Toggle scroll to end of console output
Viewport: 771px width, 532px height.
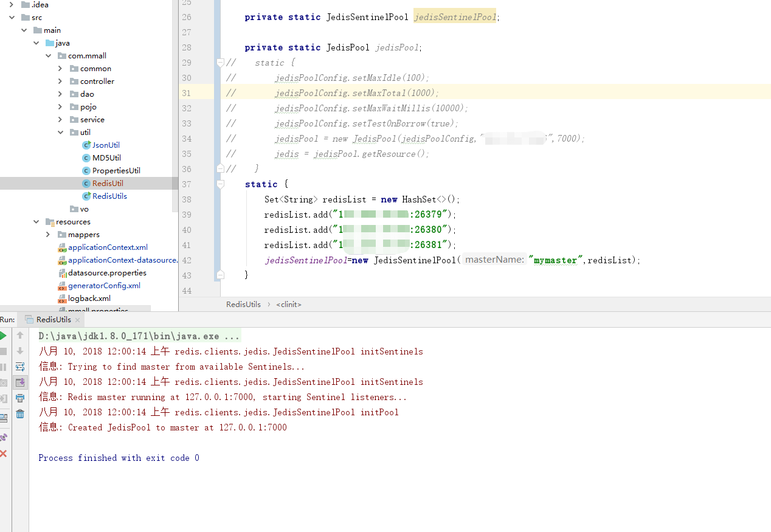click(20, 382)
